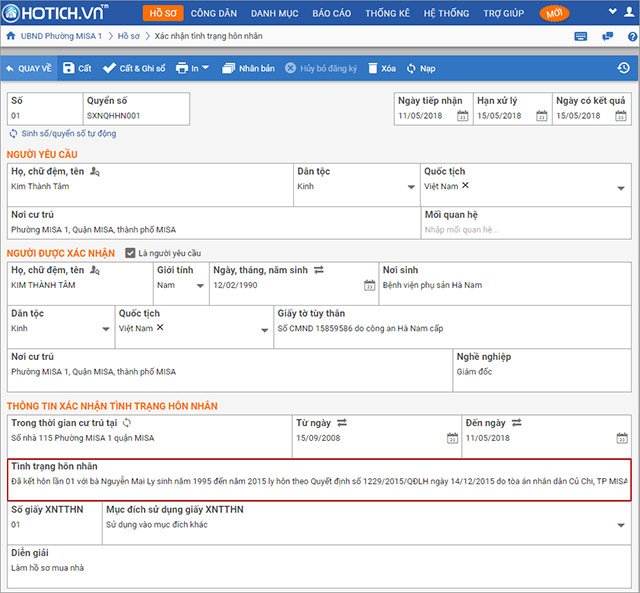
Task: Expand the Dân tộc dropdown of requester
Action: (x=411, y=187)
